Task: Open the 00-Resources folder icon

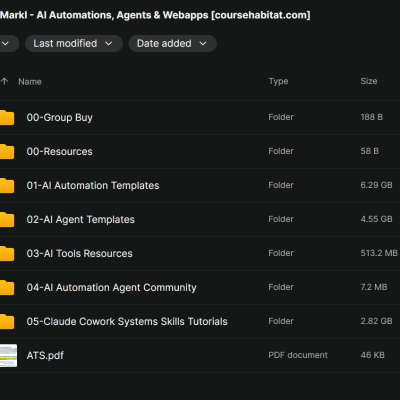Action: (7, 152)
